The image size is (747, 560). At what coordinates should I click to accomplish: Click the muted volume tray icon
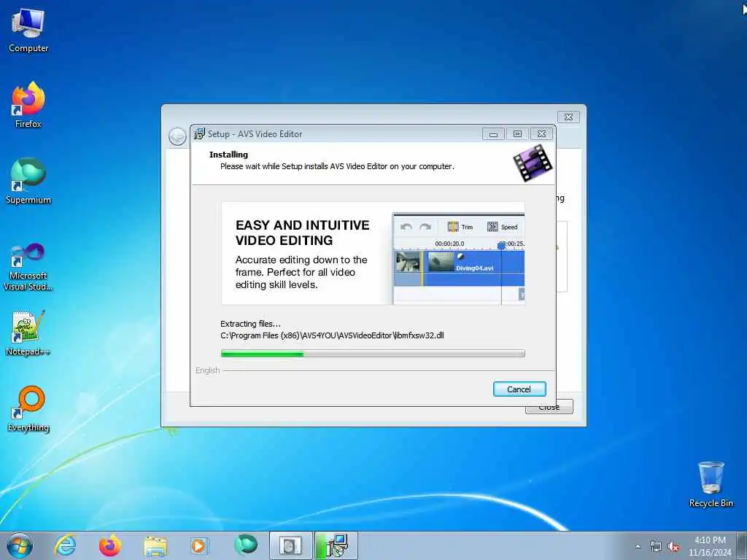click(673, 547)
